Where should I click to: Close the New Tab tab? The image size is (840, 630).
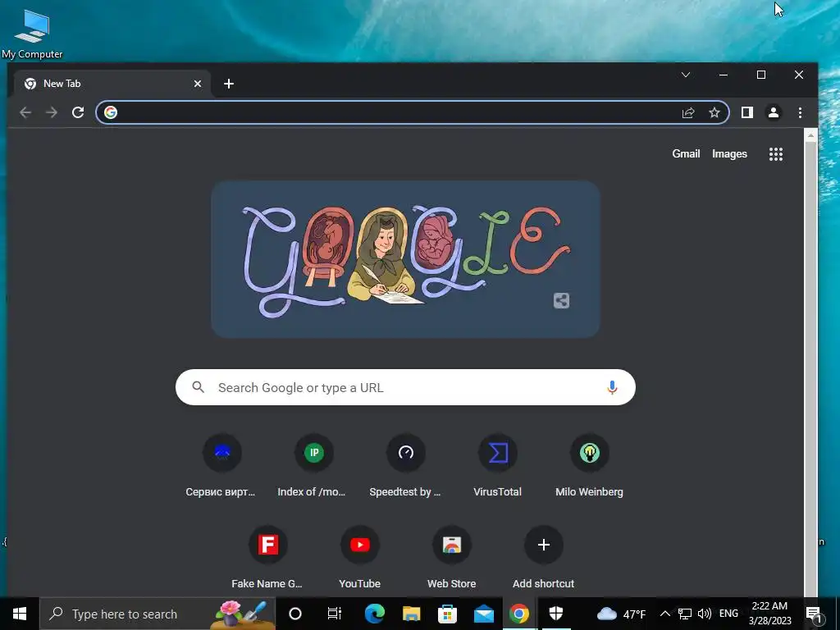[x=198, y=84]
